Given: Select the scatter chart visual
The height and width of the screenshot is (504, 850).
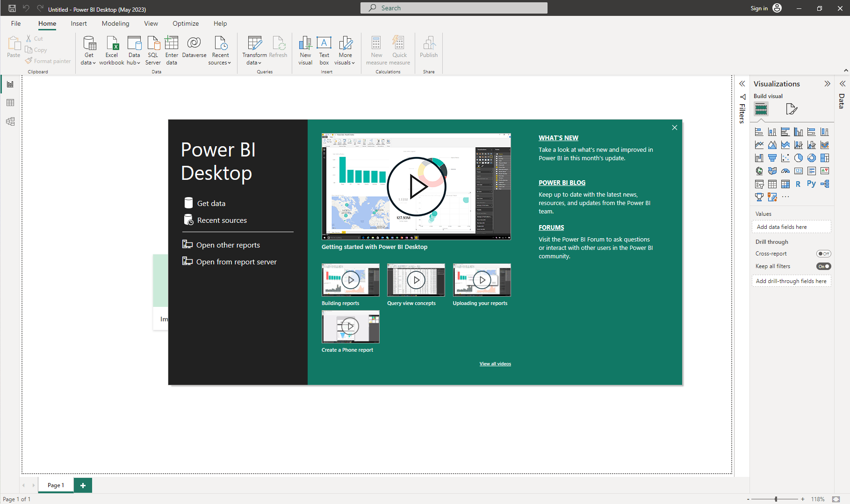Looking at the screenshot, I should tap(785, 158).
